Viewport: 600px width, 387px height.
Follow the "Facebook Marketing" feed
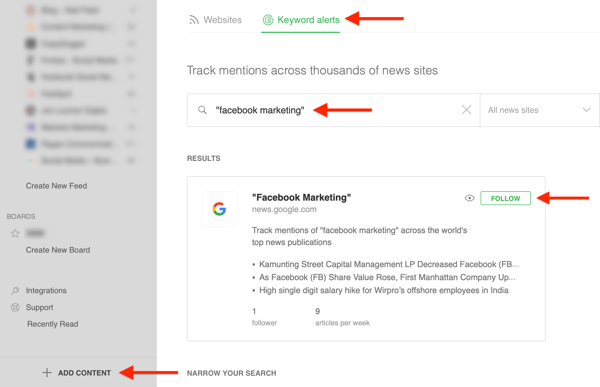click(505, 198)
